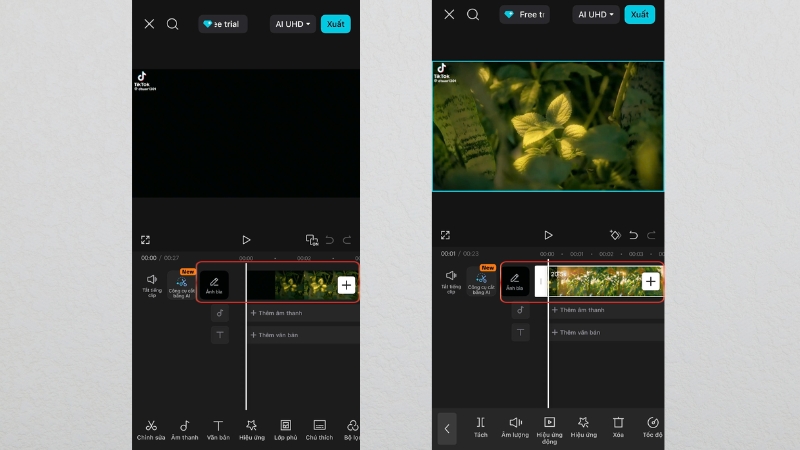Screen dimensions: 800x450
Task: Select the text track icon on right screen
Action: tap(520, 332)
